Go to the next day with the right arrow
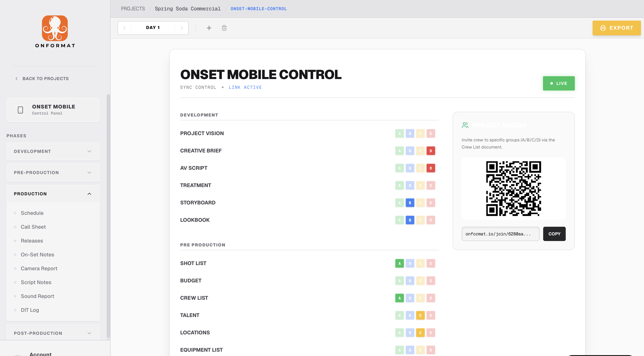This screenshot has height=356, width=644. pos(181,28)
